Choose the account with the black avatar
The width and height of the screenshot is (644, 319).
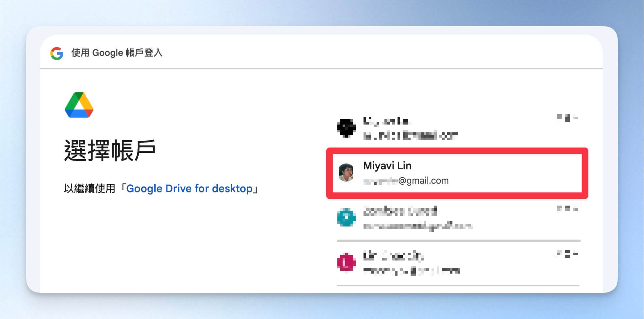click(x=458, y=128)
